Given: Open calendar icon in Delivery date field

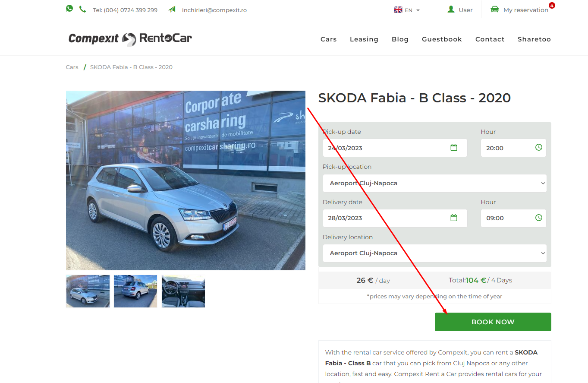Looking at the screenshot, I should [x=454, y=218].
